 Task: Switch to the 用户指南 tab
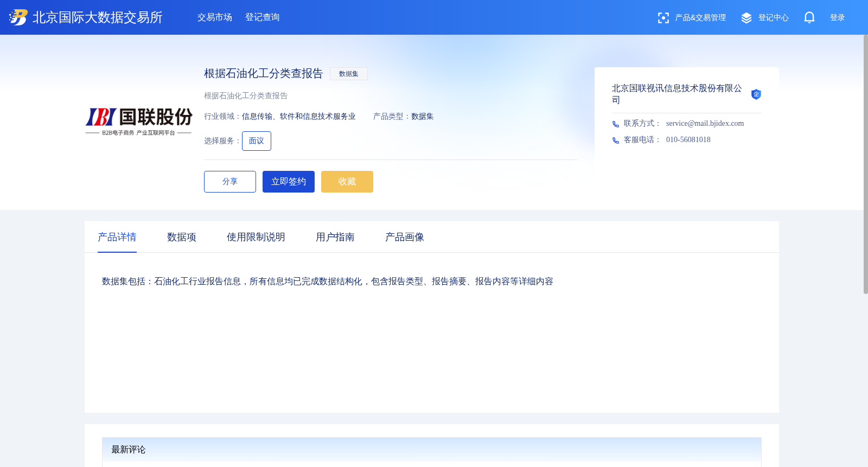(x=335, y=237)
